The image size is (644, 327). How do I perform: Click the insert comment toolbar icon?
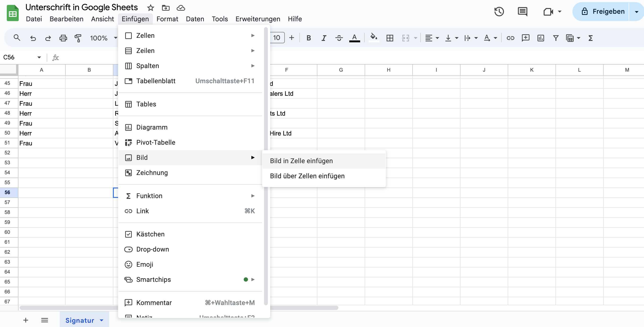525,38
